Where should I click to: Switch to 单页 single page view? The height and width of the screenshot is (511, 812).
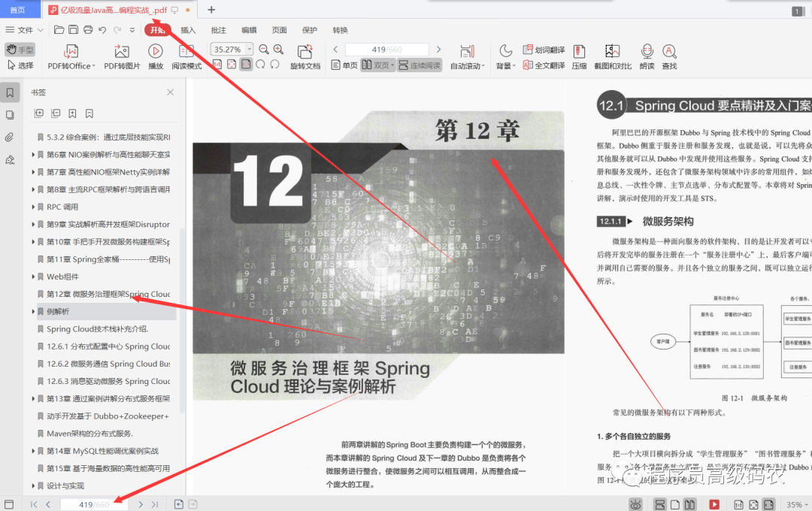344,65
